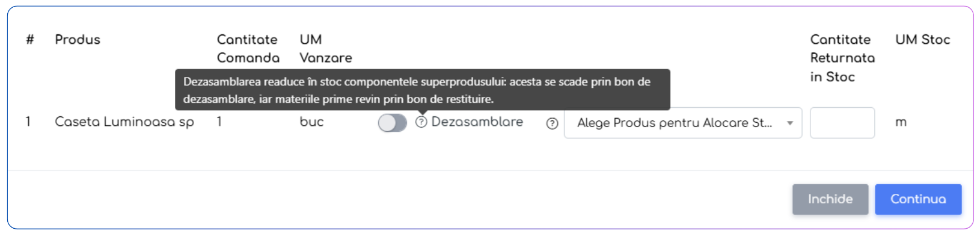Select the Cantitate Comanda column header
This screenshot has width=980, height=239.
click(248, 49)
